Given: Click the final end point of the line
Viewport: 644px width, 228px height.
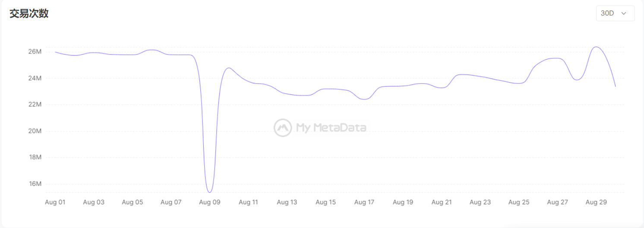Looking at the screenshot, I should 616,87.
